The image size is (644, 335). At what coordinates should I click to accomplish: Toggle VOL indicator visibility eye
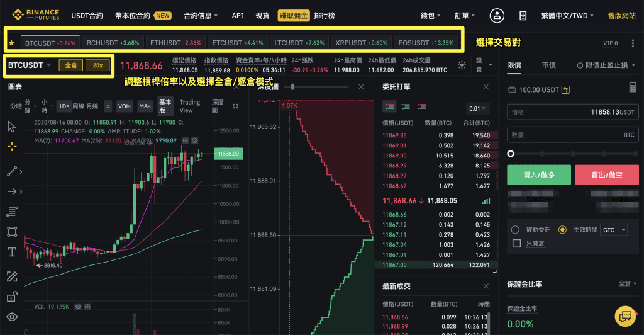[77, 307]
